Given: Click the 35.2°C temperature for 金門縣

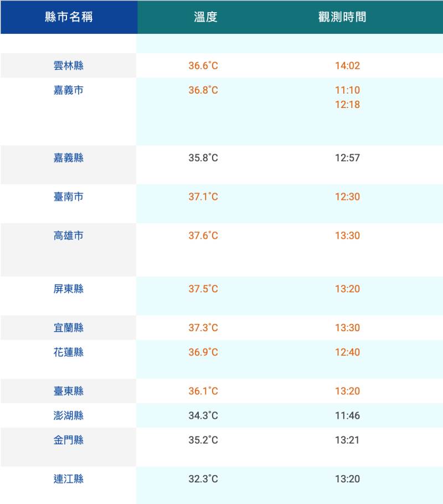Looking at the screenshot, I should pyautogui.click(x=203, y=440).
